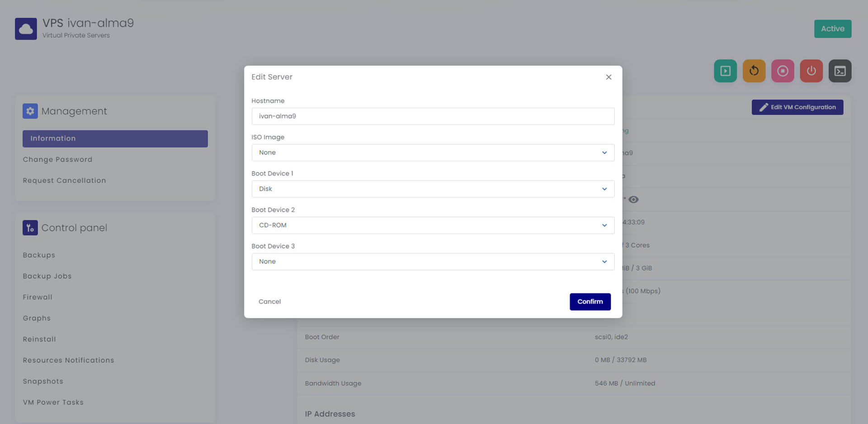The image size is (868, 424).
Task: Click the green start VM icon
Action: [x=725, y=71]
